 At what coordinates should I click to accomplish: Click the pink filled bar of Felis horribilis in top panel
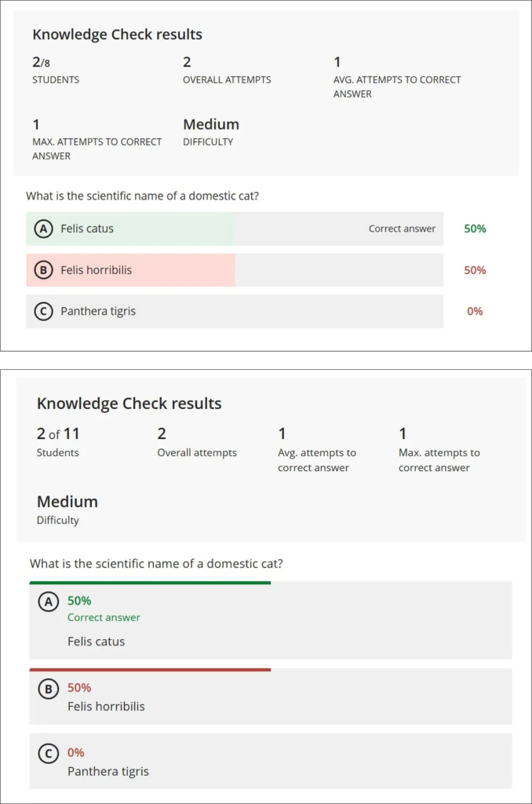[131, 270]
